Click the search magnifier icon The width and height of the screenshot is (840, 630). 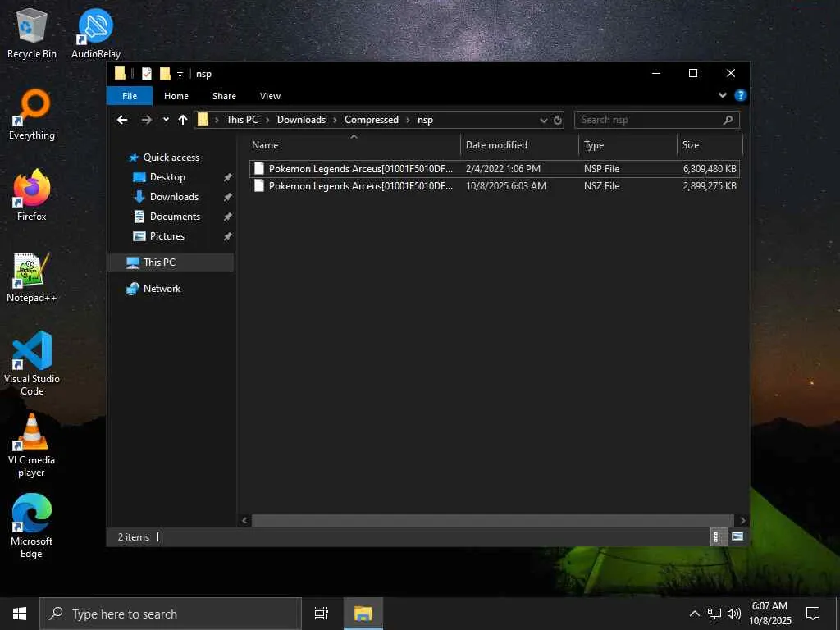[x=728, y=120]
